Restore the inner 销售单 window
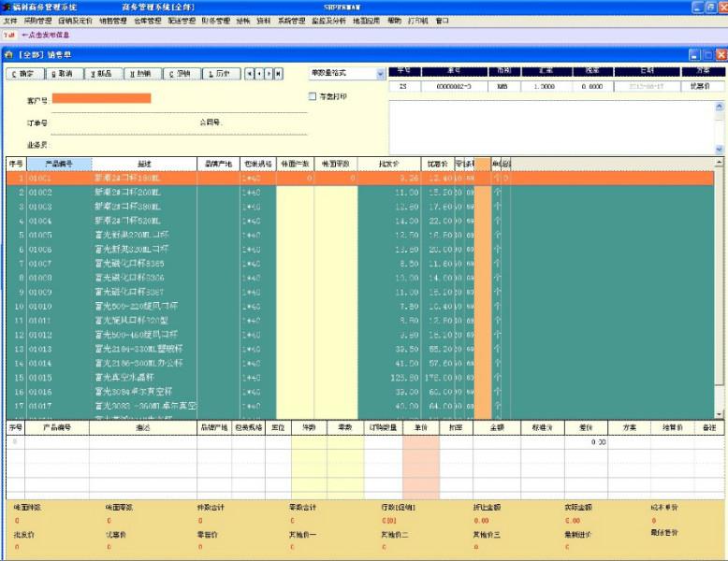728x561 pixels. pyautogui.click(x=707, y=55)
